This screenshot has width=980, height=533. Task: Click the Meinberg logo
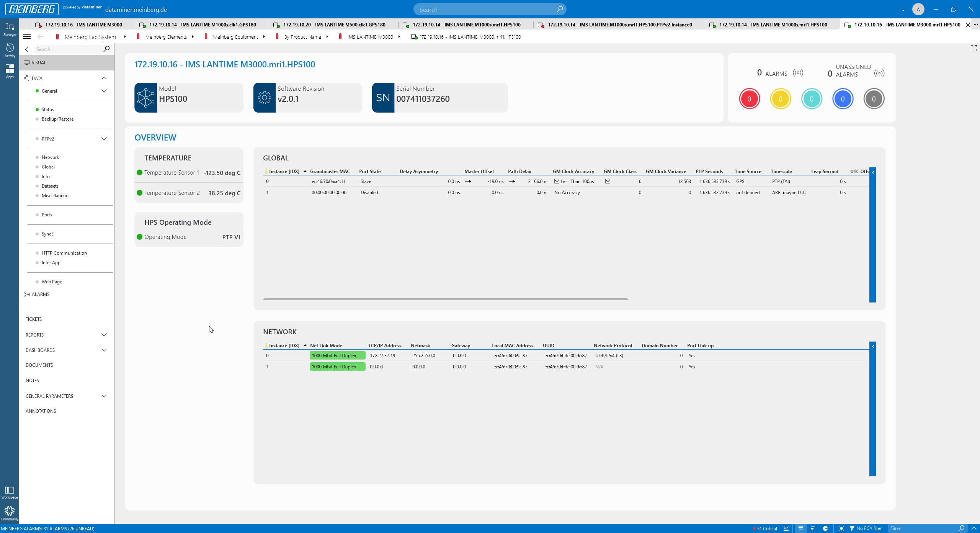click(x=32, y=9)
